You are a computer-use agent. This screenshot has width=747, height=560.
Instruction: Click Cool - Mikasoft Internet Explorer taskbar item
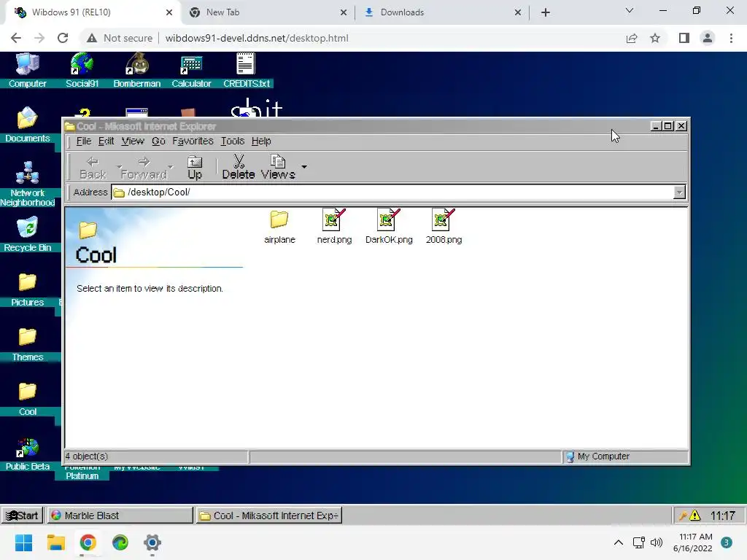pos(269,516)
